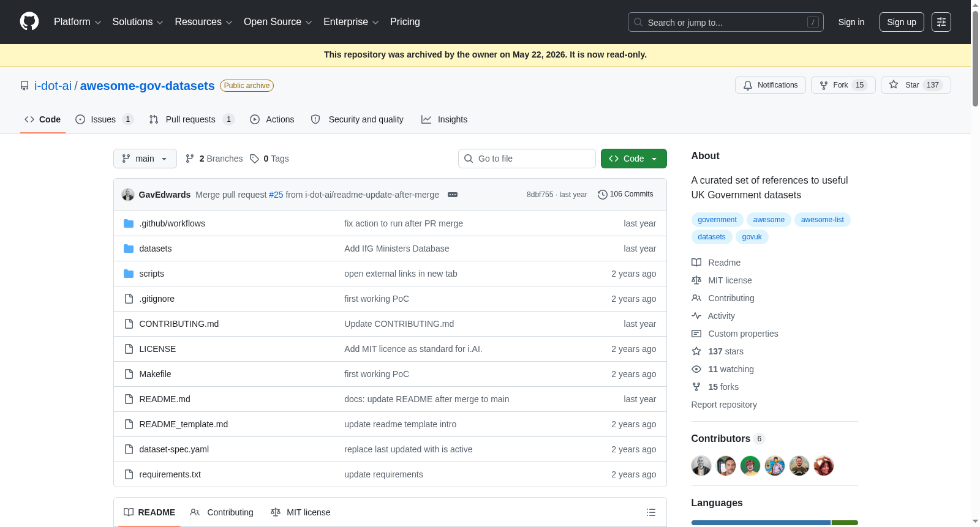Expand the Open Source menu

pyautogui.click(x=278, y=22)
